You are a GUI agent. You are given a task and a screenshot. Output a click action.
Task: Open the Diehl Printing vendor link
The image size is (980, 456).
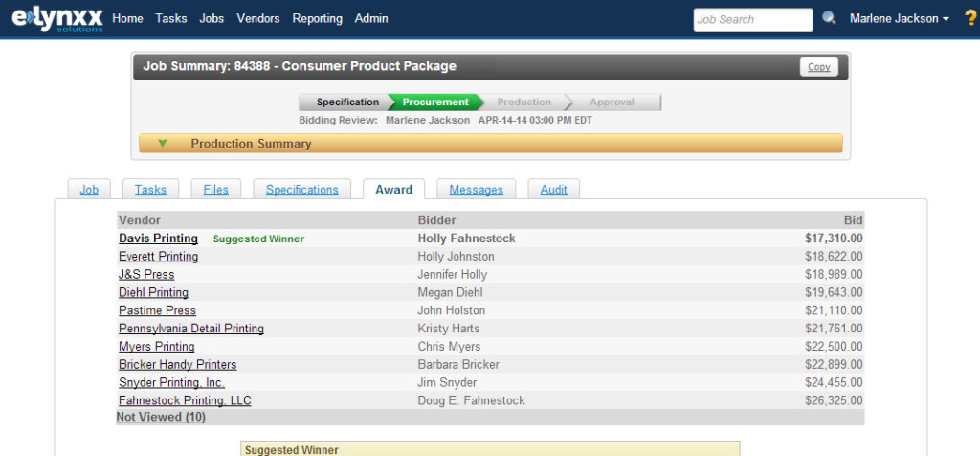point(153,293)
